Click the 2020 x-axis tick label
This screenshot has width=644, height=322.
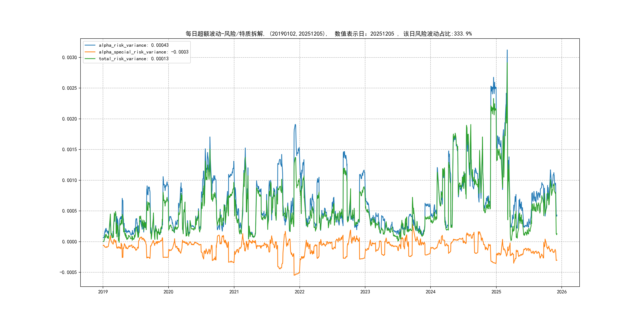point(168,292)
